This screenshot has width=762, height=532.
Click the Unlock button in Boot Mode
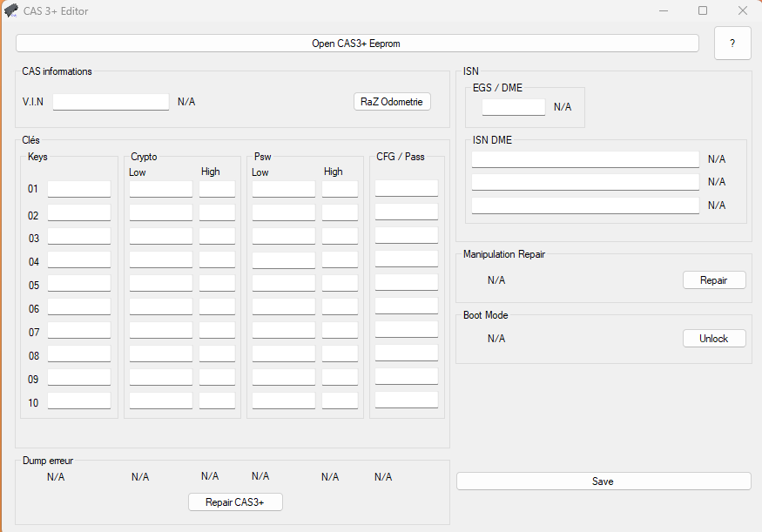(x=714, y=338)
